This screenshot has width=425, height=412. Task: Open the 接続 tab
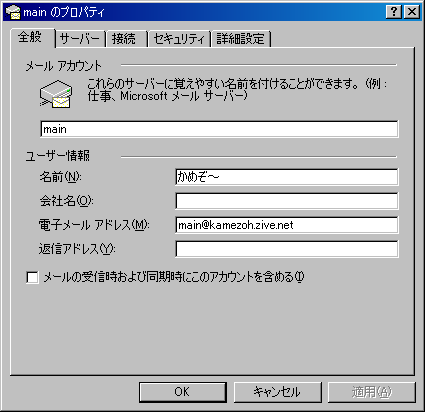coord(125,39)
